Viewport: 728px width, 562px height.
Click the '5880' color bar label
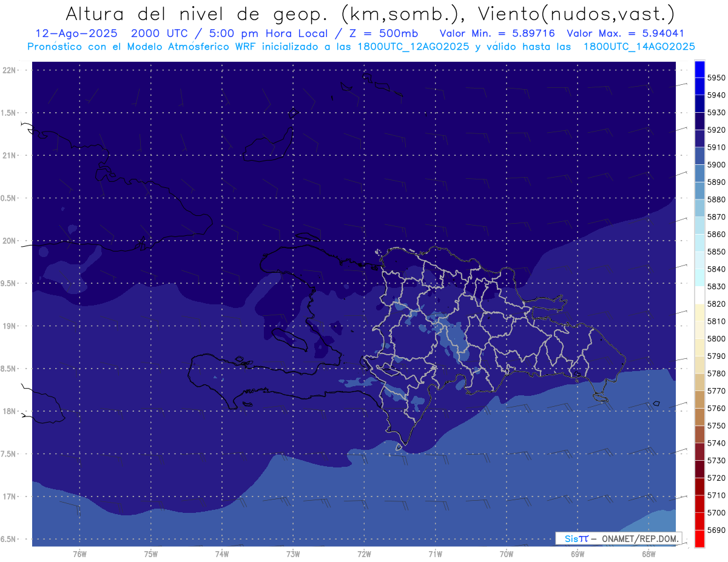(716, 199)
